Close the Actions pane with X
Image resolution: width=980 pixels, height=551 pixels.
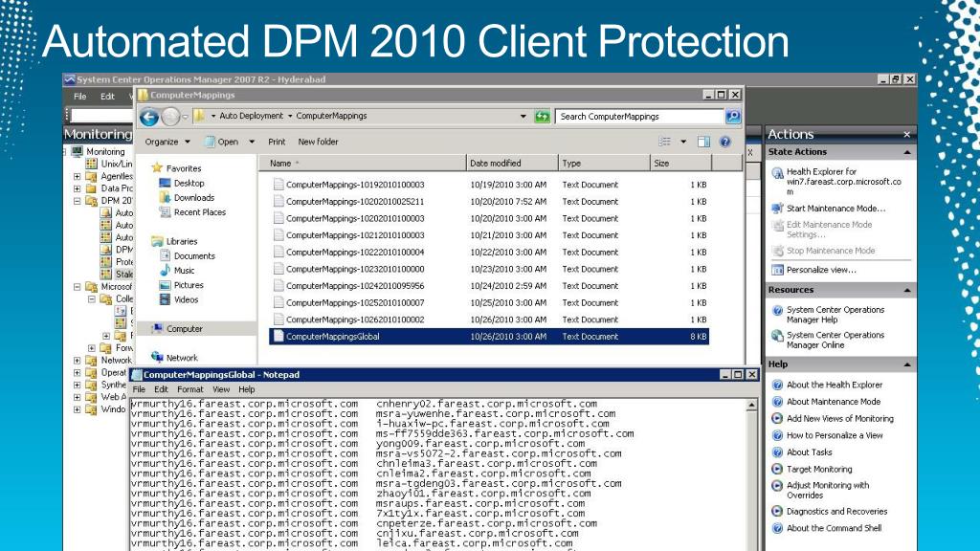click(907, 134)
